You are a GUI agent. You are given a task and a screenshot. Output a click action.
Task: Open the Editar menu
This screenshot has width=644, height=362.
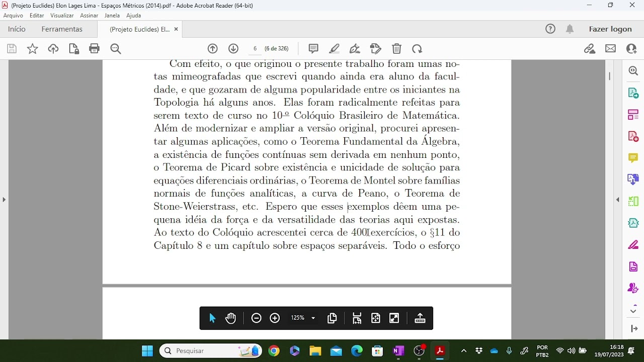pyautogui.click(x=37, y=16)
